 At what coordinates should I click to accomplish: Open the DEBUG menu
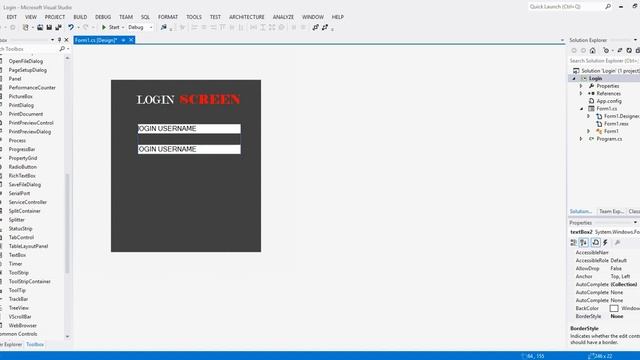(103, 17)
